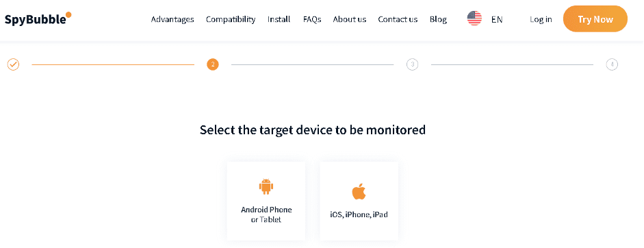The height and width of the screenshot is (248, 644).
Task: Click the step 2 circle indicator
Action: [x=213, y=64]
